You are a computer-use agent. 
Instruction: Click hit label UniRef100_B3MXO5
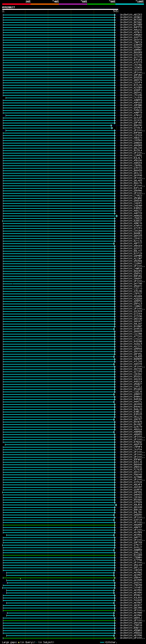click(x=131, y=414)
